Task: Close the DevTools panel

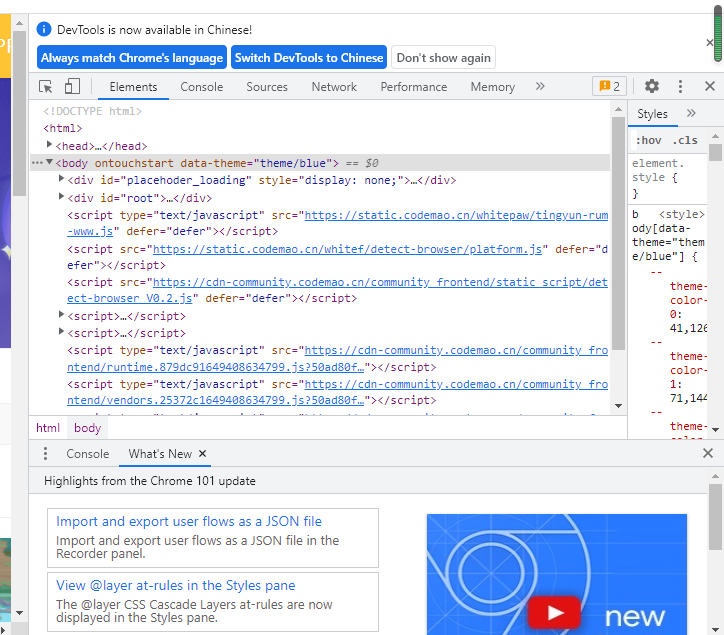Action: (x=710, y=86)
